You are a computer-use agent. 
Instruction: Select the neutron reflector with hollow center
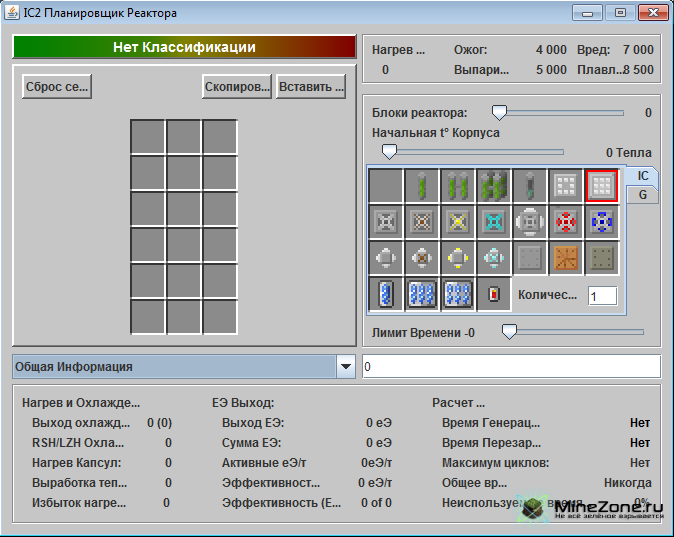click(566, 186)
